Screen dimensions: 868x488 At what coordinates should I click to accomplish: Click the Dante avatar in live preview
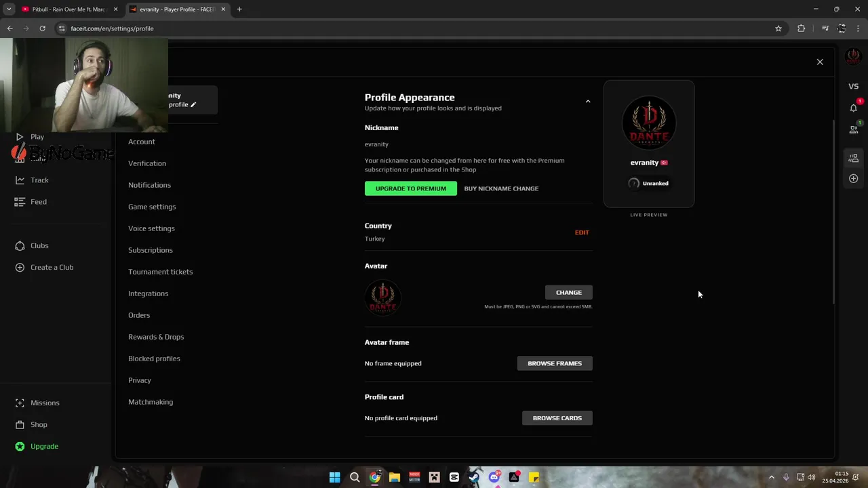[649, 123]
